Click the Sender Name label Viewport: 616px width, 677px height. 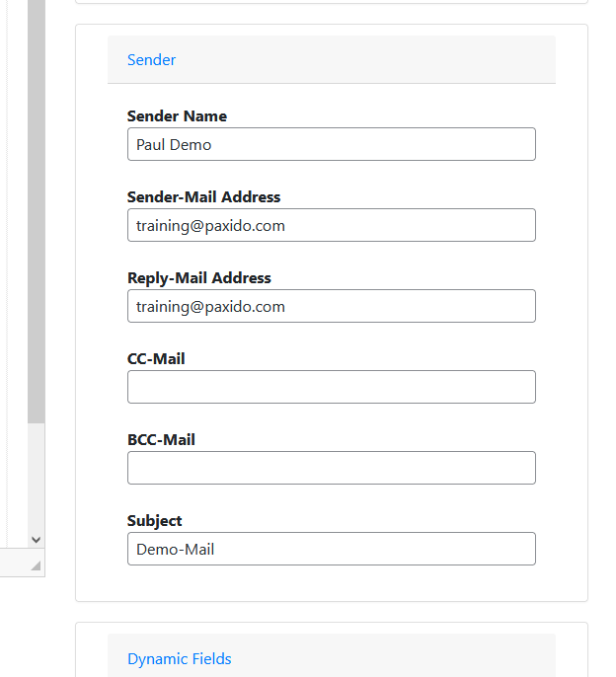pos(177,116)
